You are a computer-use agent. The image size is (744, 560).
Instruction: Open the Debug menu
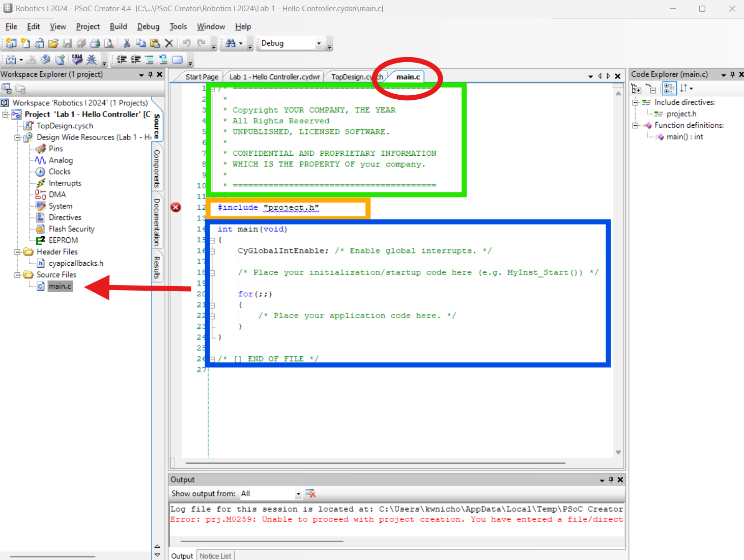[x=148, y=26]
